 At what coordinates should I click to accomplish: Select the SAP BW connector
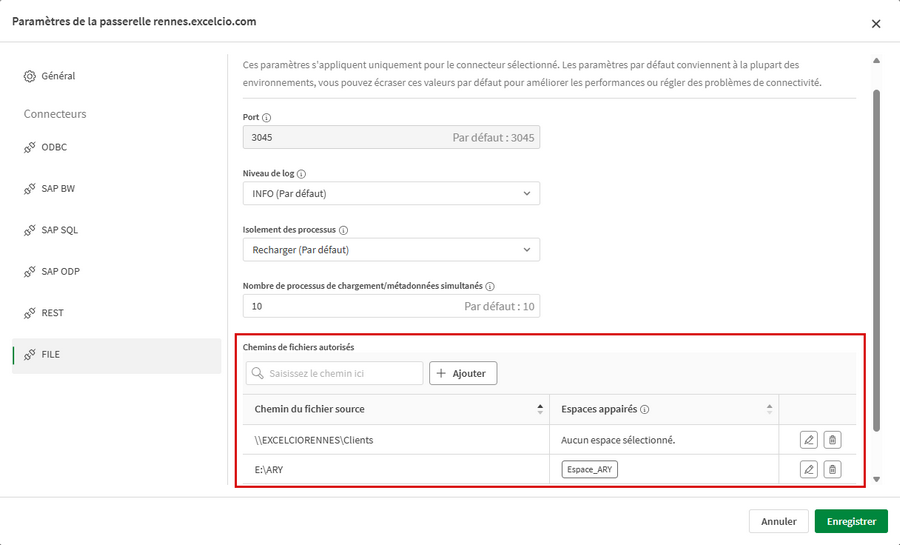pyautogui.click(x=117, y=189)
